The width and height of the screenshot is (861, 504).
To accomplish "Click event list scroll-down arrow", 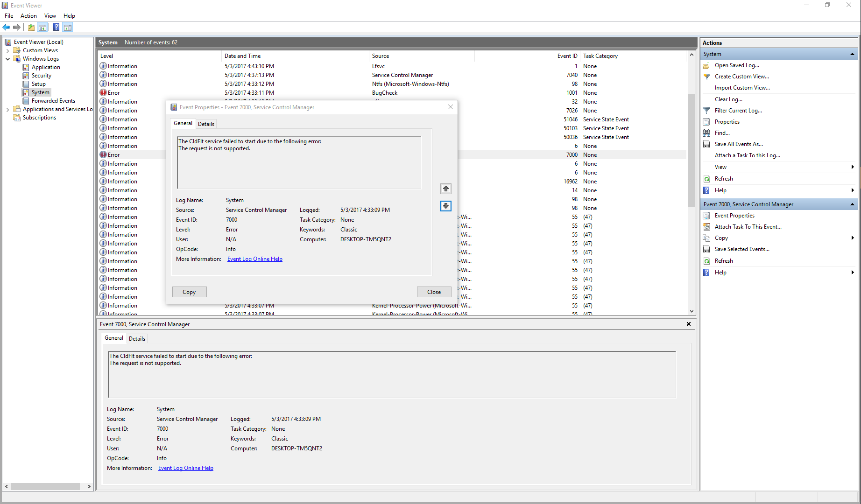I will point(692,311).
